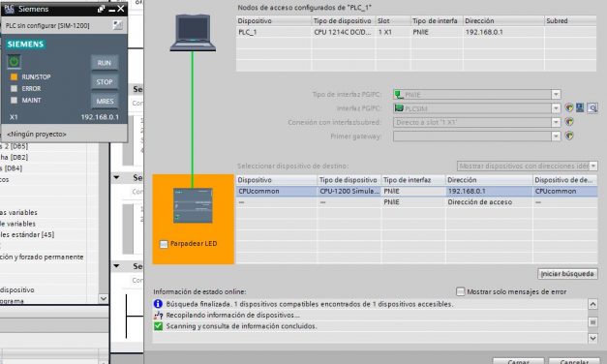The image size is (607, 364).
Task: Click the Cancelar button
Action: tap(574, 361)
